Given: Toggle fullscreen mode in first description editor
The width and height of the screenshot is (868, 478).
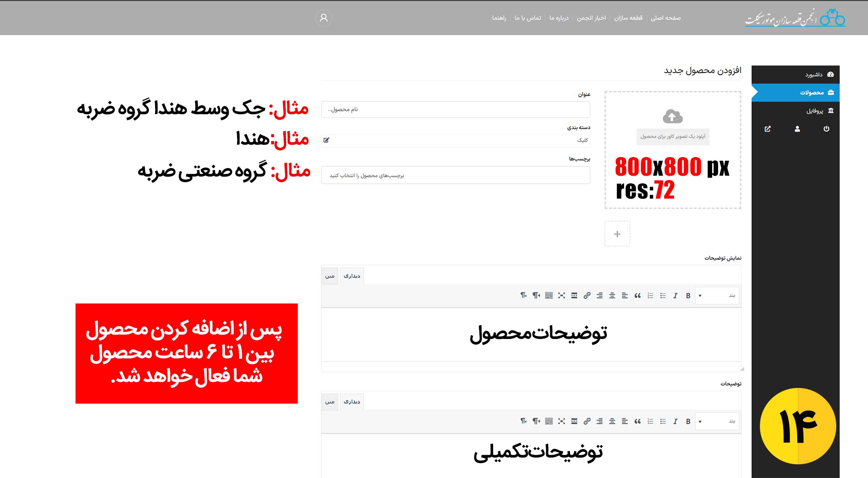Looking at the screenshot, I should pos(561,296).
